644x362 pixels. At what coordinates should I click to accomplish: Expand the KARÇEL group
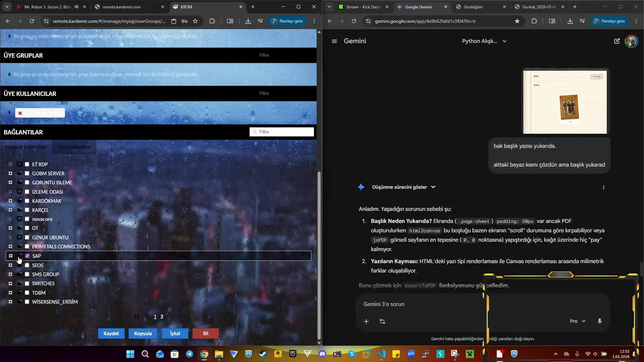click(10, 210)
